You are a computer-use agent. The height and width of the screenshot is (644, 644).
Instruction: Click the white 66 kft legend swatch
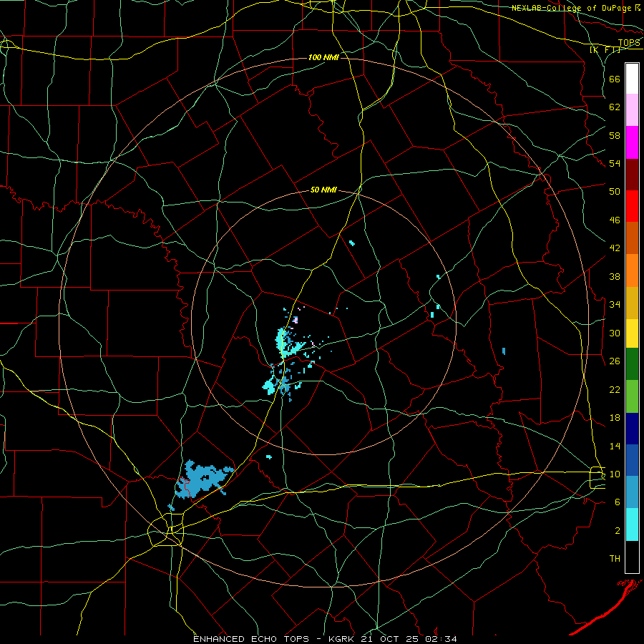[632, 79]
